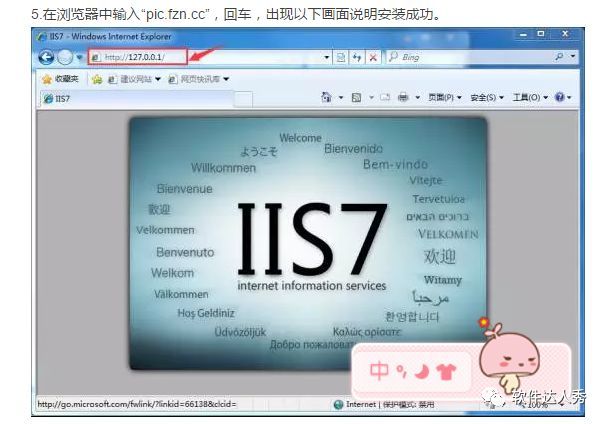Screen dimensions: 606x424
Task: Expand the address bar history dropdown
Action: 327,57
